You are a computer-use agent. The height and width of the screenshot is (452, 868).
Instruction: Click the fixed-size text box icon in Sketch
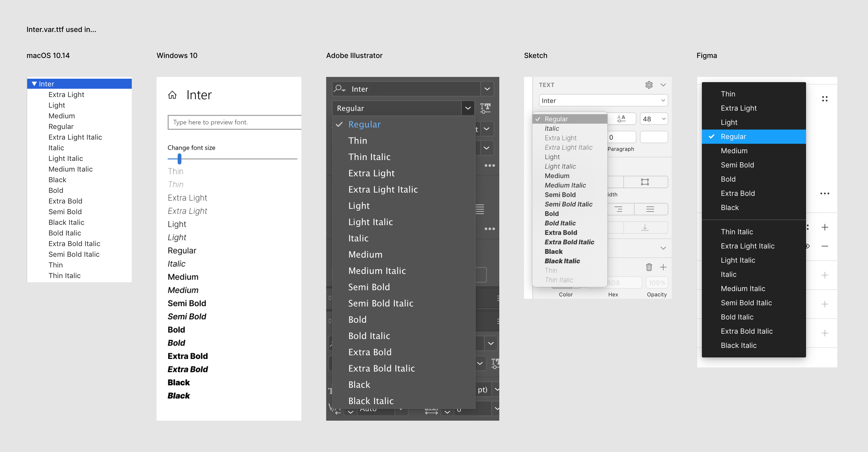point(645,182)
